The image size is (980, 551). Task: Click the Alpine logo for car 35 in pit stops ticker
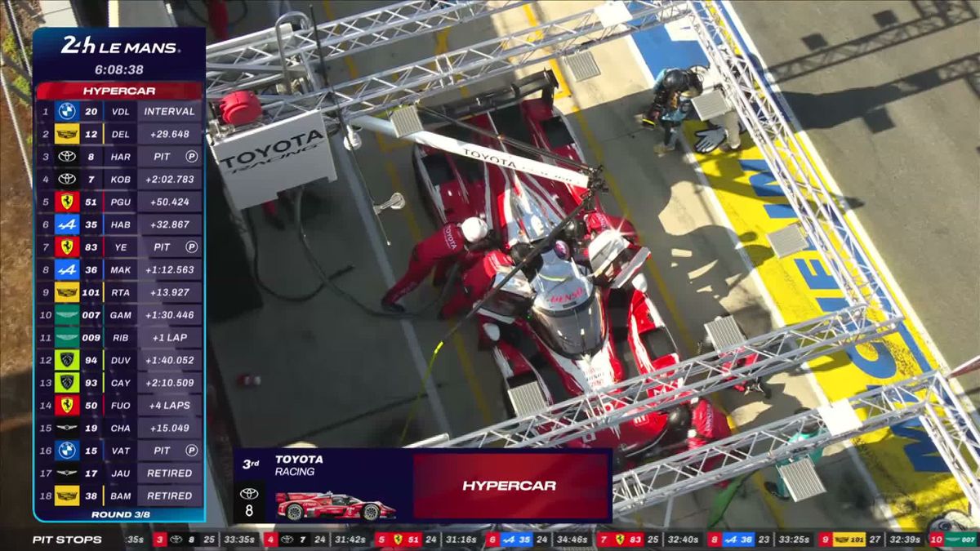(x=509, y=540)
